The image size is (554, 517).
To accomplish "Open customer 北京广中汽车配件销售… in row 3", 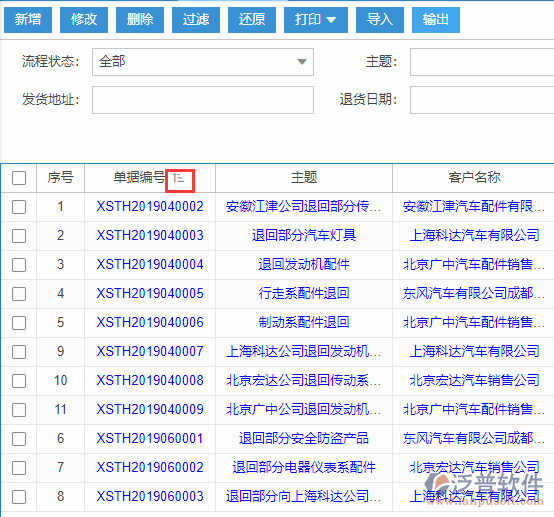I will 474,265.
